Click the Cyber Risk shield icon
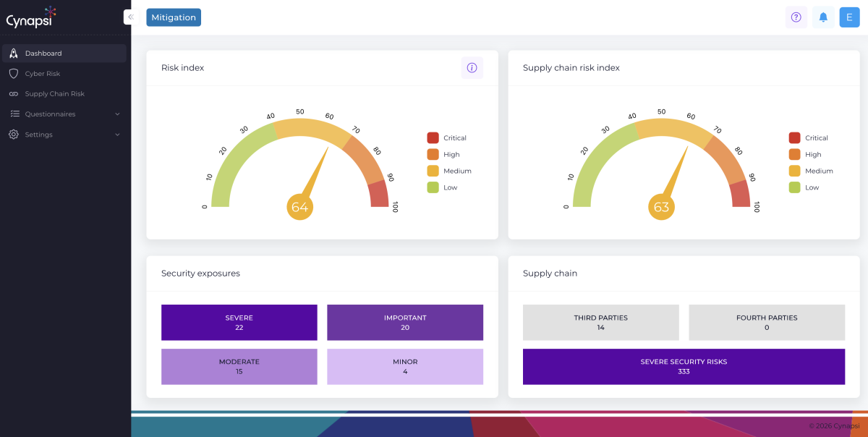This screenshot has height=437, width=868. pos(13,74)
